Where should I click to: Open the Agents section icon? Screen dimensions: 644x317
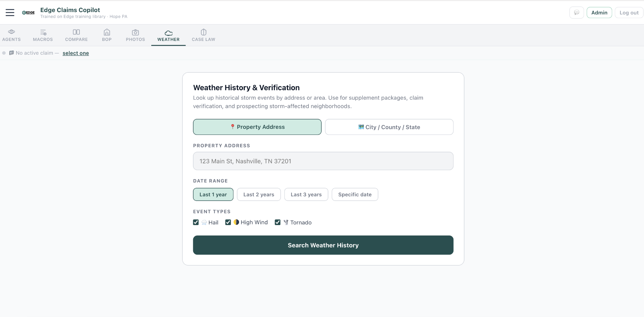(x=11, y=32)
